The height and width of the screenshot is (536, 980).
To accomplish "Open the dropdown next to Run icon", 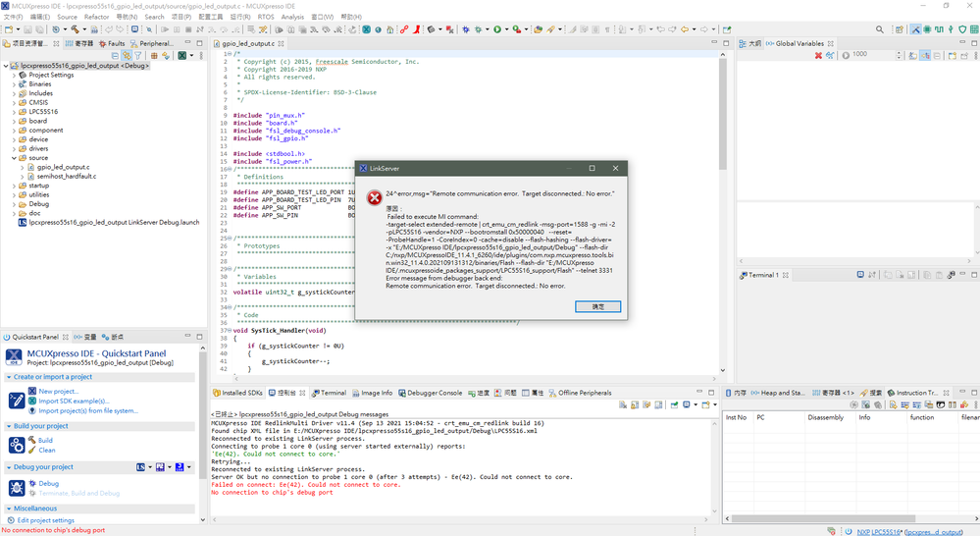I will [506, 29].
